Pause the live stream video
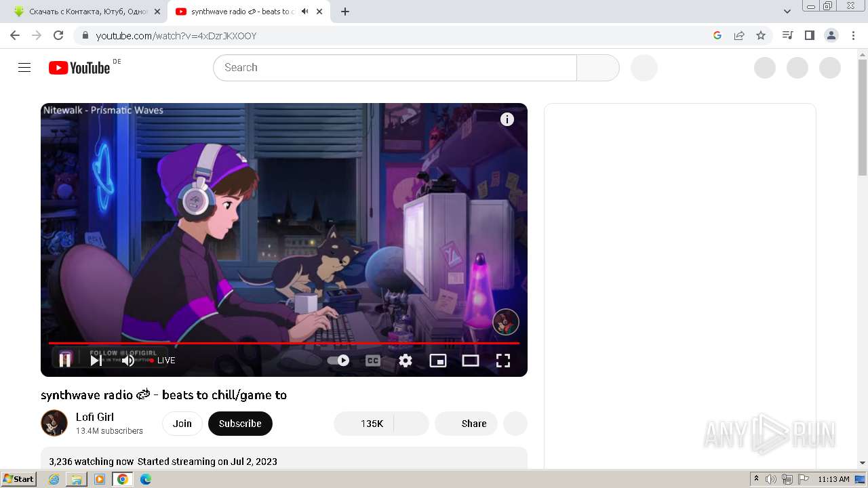This screenshot has width=868, height=488. pyautogui.click(x=65, y=360)
